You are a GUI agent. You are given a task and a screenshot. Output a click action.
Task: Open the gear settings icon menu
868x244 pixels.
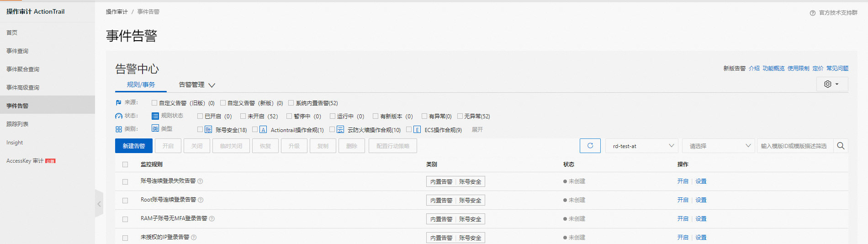[832, 84]
